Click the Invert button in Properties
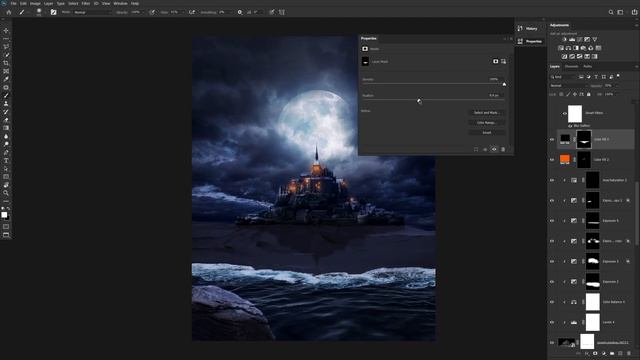 click(x=487, y=133)
